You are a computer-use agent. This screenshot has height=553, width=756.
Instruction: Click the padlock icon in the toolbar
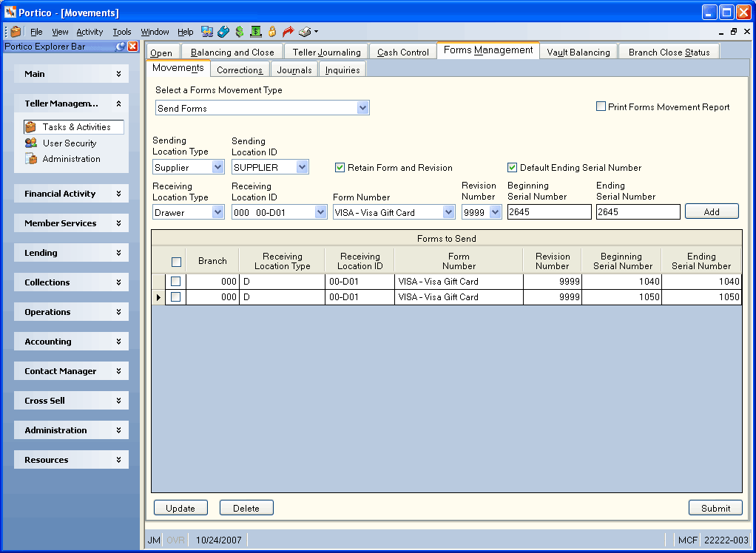tap(272, 32)
